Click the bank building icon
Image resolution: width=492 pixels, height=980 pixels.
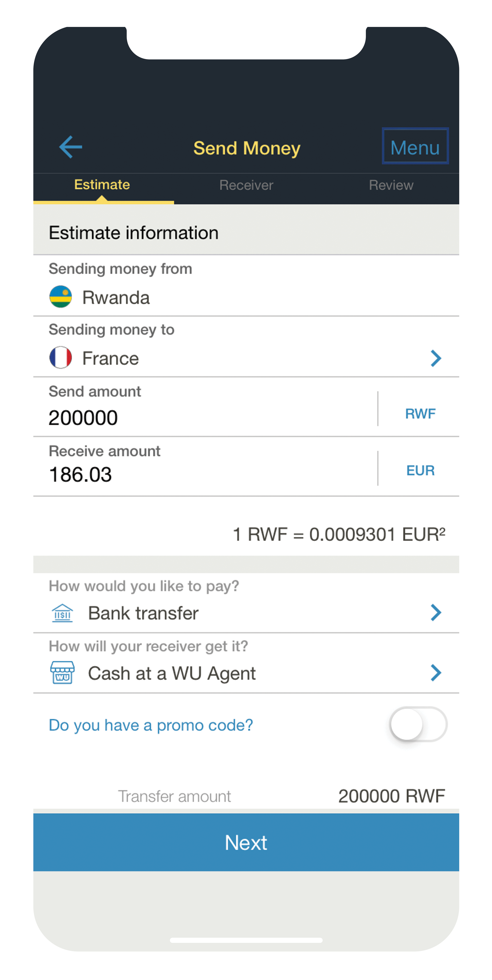[x=62, y=613]
